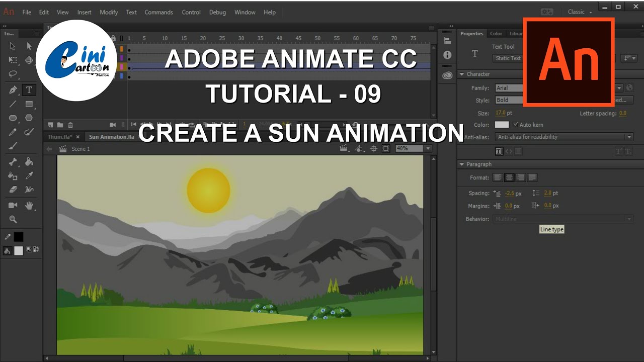Open the Anti-alias for readability dropdown
Screen dimensions: 644x362
click(564, 137)
